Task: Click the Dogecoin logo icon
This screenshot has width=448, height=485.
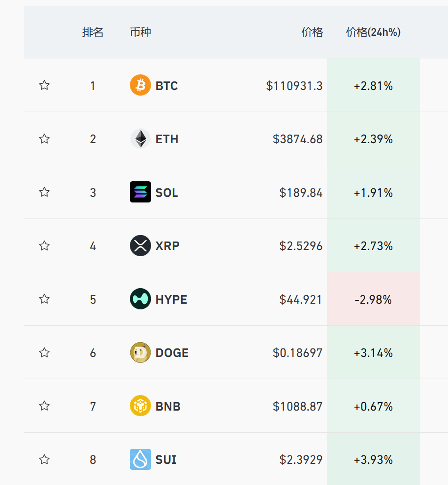Action: tap(140, 353)
